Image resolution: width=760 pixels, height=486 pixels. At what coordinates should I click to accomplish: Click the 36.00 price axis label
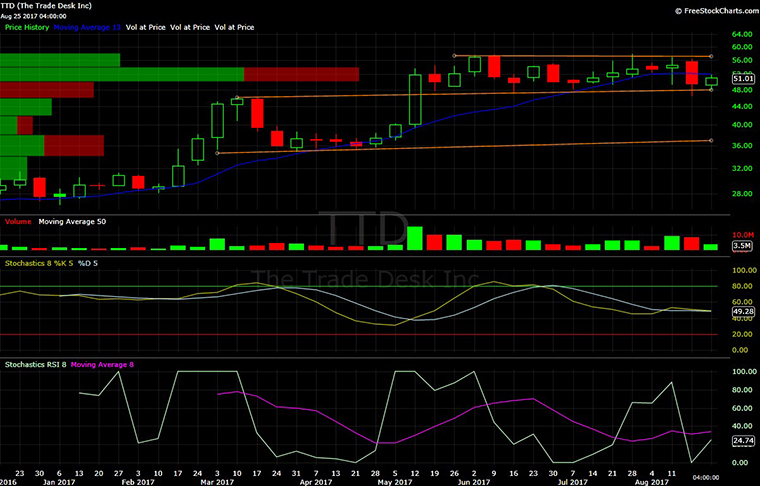tap(742, 145)
